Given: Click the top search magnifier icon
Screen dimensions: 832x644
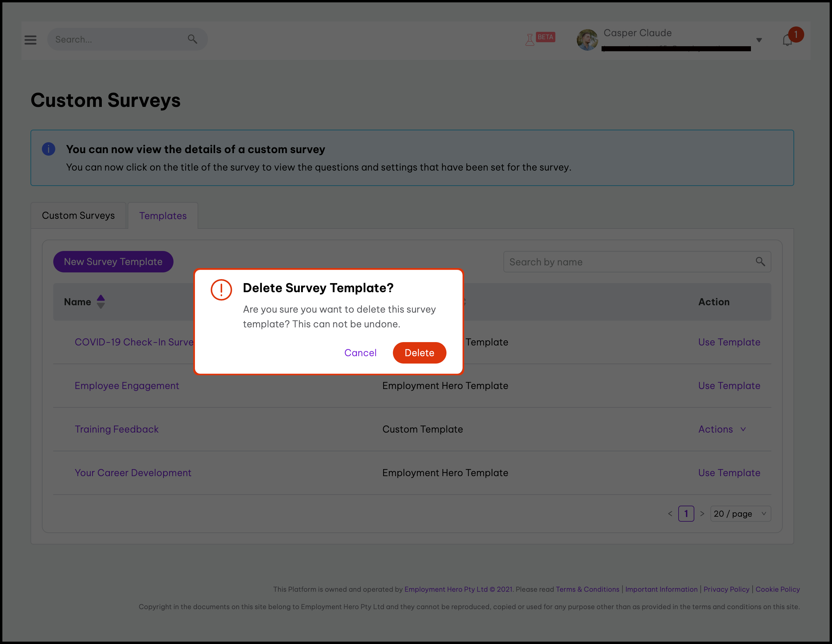Looking at the screenshot, I should (x=192, y=39).
